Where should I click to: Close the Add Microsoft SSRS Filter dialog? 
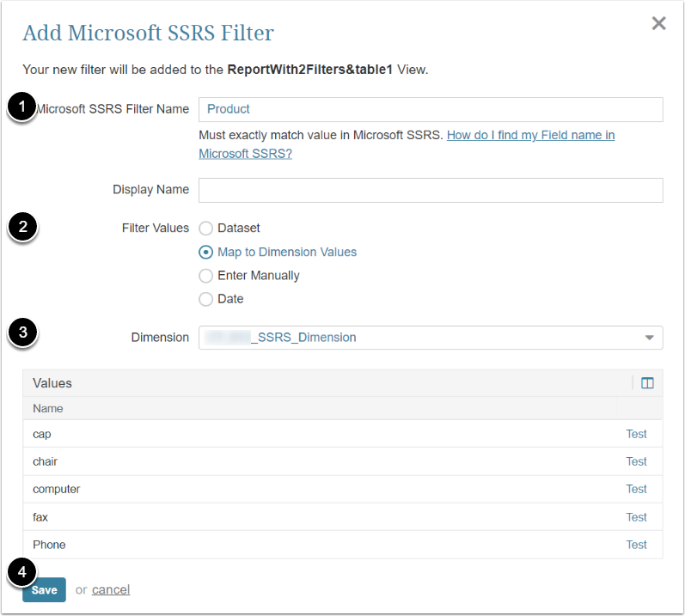pyautogui.click(x=658, y=23)
